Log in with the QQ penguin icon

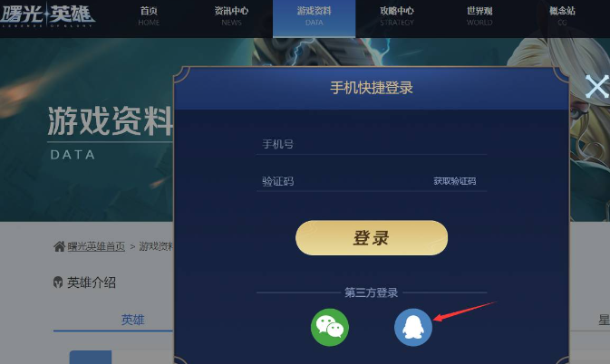coord(413,327)
